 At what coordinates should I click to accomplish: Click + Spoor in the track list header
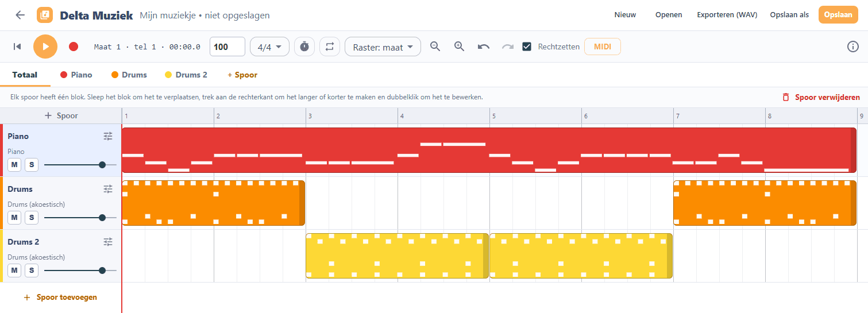tap(61, 115)
